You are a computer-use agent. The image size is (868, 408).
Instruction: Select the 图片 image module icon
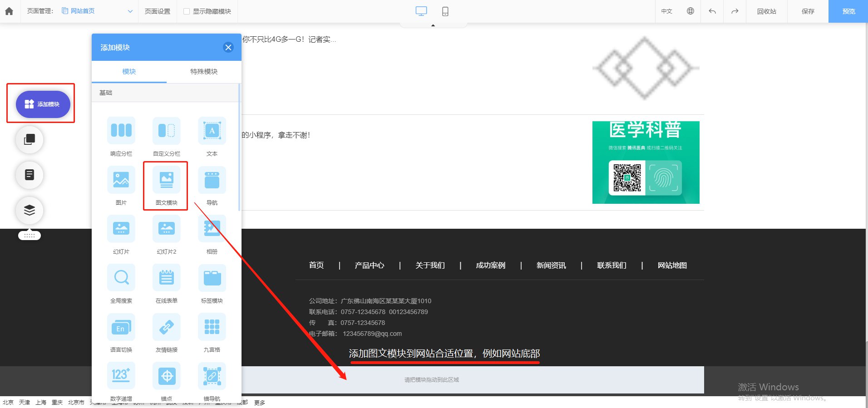[x=121, y=180]
